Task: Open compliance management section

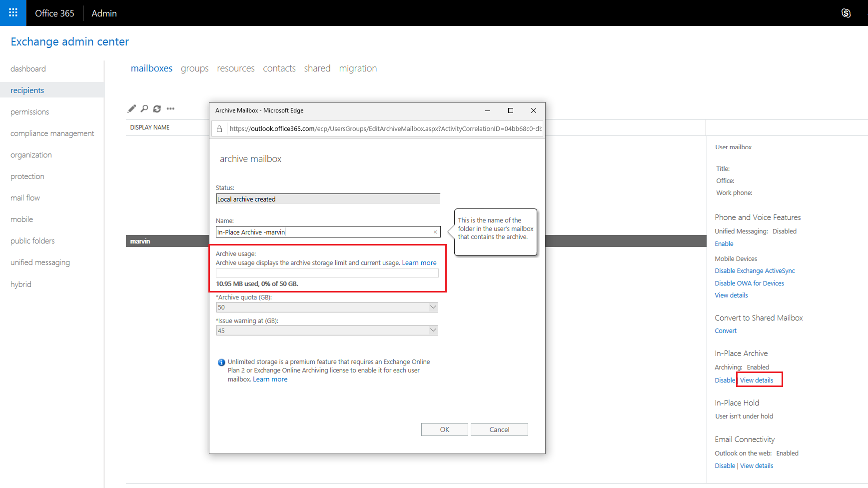Action: tap(52, 133)
